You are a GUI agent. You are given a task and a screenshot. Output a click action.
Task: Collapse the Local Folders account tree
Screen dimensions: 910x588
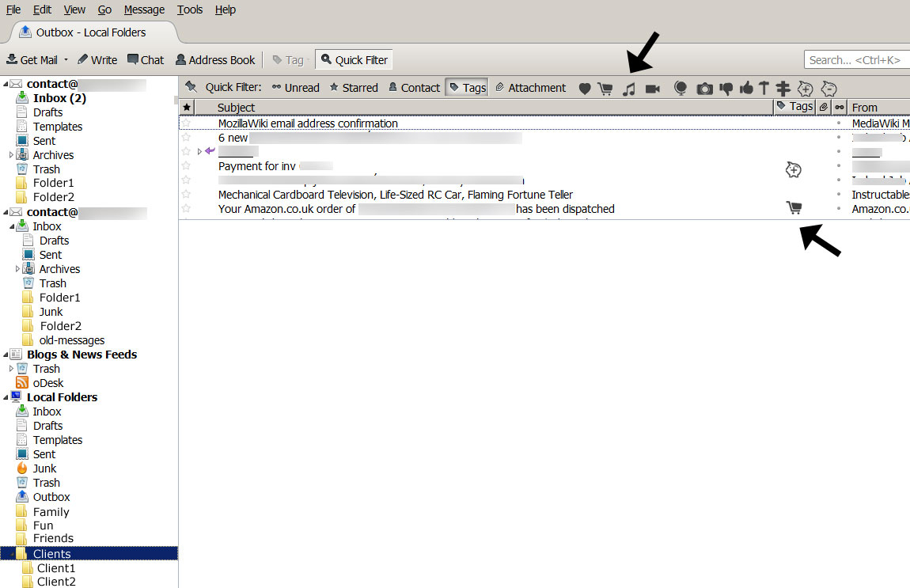(x=6, y=397)
